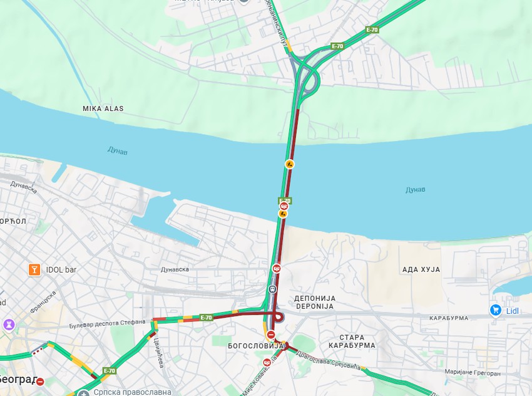This screenshot has height=396, width=532.
Task: Select the Српска православна place label
Action: (132, 392)
